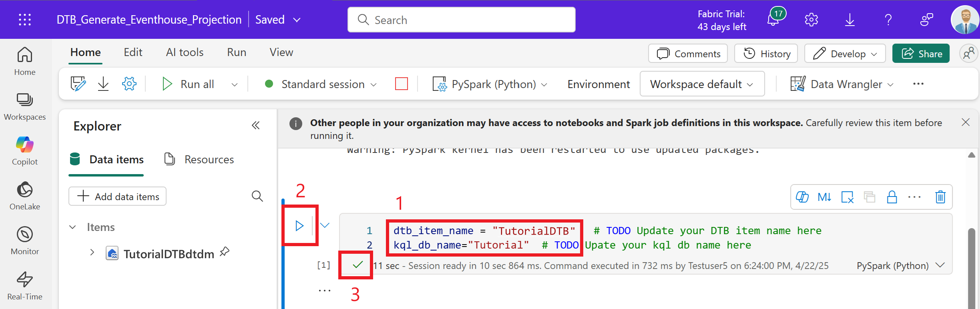Dismiss the workspace access notice

[966, 122]
